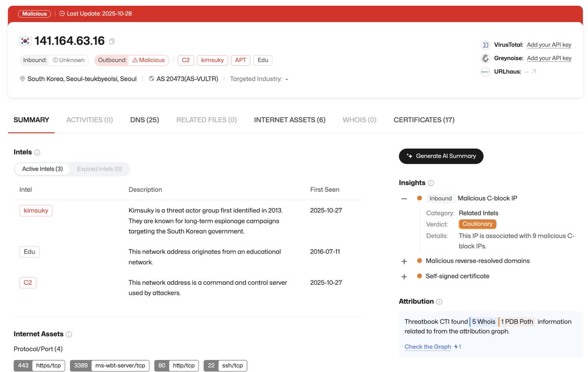Viewport: 588px width, 372px height.
Task: Open the URLhaus external link arrow
Action: click(x=534, y=72)
